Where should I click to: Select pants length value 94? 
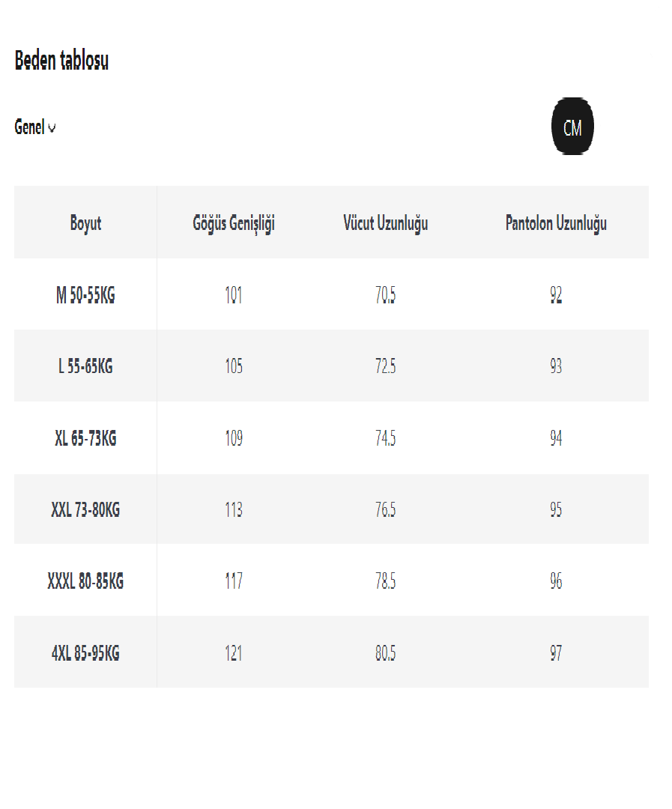[556, 438]
